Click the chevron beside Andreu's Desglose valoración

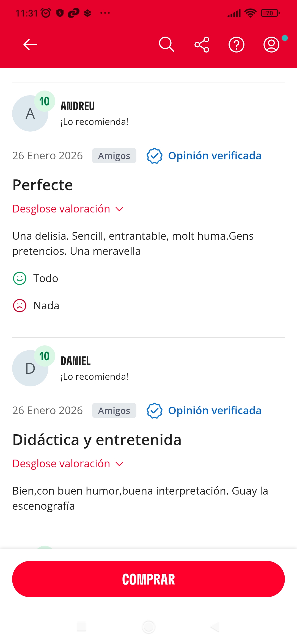click(x=120, y=209)
